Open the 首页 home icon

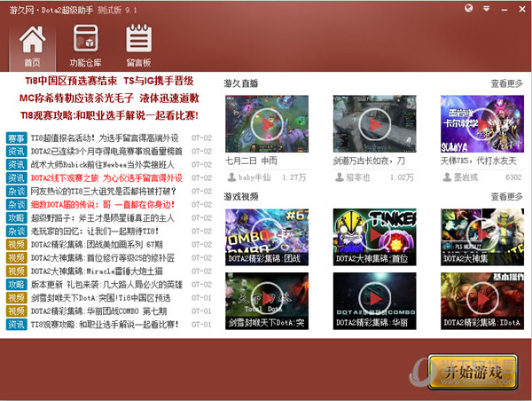(x=32, y=46)
